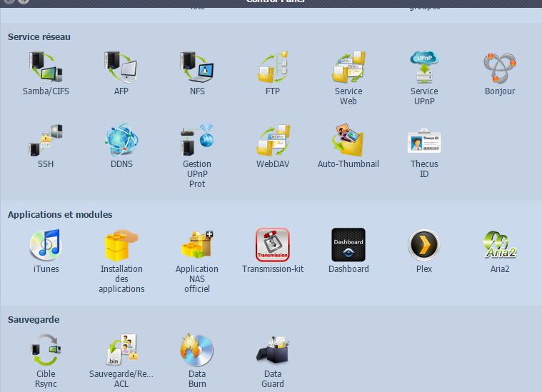The height and width of the screenshot is (392, 542).
Task: Open Application NAS officiel icon
Action: tap(197, 244)
